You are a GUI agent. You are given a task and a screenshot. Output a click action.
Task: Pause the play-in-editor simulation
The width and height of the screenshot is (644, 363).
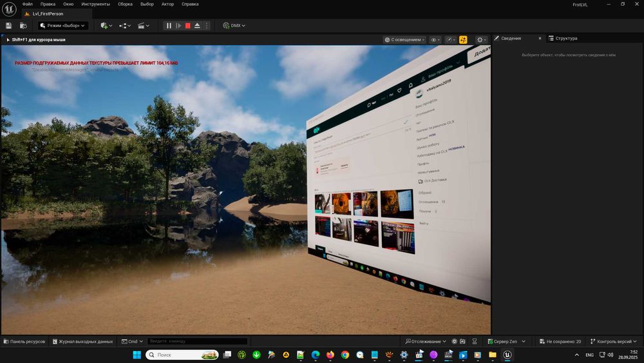169,26
